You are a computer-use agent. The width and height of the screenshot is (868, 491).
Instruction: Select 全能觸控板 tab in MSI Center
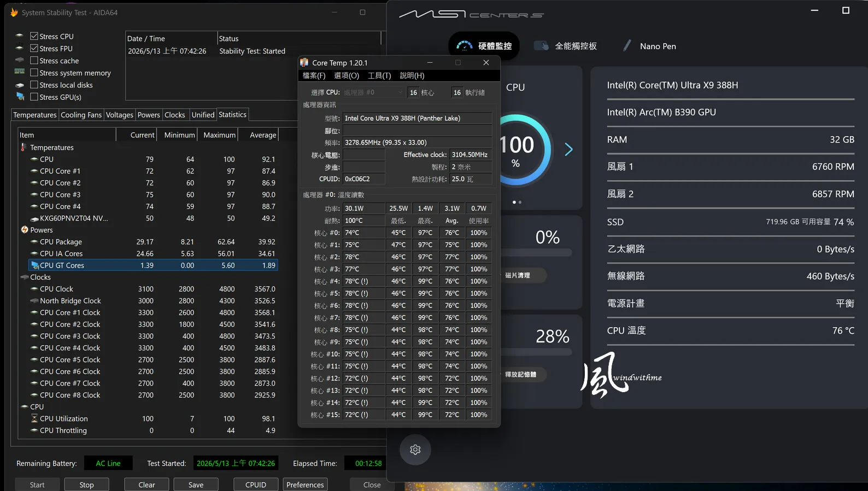tap(565, 46)
